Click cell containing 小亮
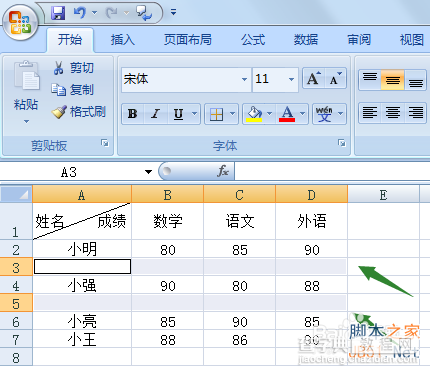 click(82, 321)
